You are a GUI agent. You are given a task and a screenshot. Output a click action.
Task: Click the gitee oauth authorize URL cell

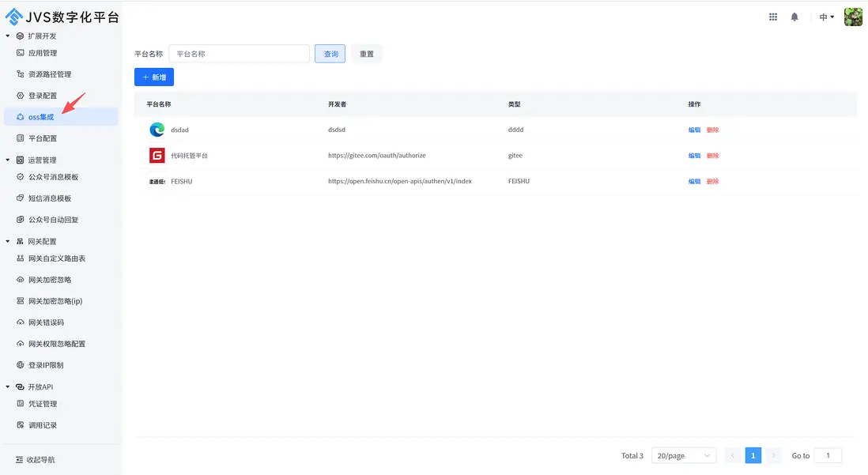pos(377,156)
